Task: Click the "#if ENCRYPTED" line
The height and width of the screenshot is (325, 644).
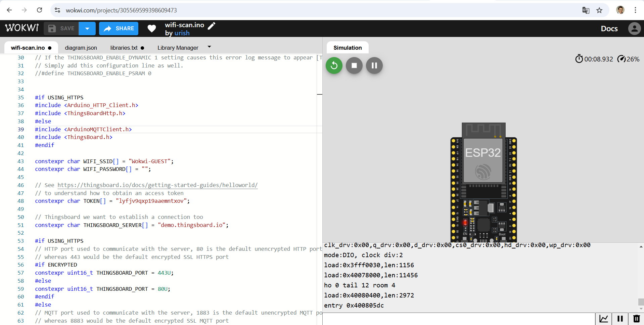Action: [x=56, y=265]
